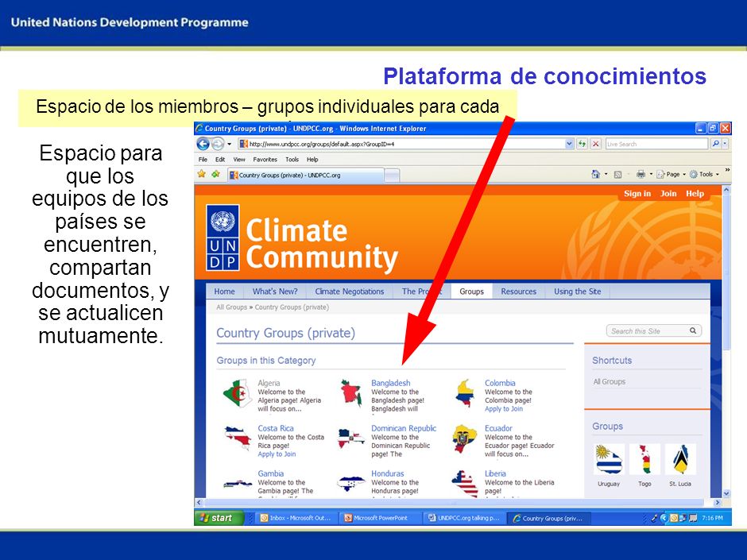Open the Colombia group link
The height and width of the screenshot is (560, 747).
coord(500,383)
